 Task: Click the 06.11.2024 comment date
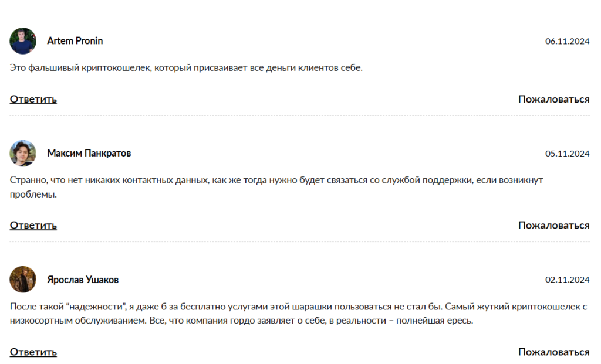(567, 41)
